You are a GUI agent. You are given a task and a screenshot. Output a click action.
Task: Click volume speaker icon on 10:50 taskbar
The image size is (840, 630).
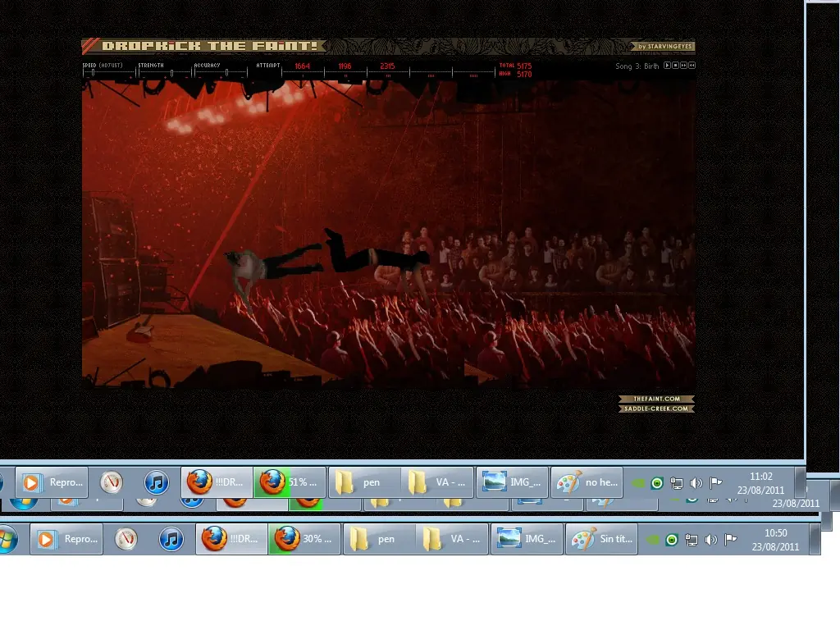tap(711, 540)
